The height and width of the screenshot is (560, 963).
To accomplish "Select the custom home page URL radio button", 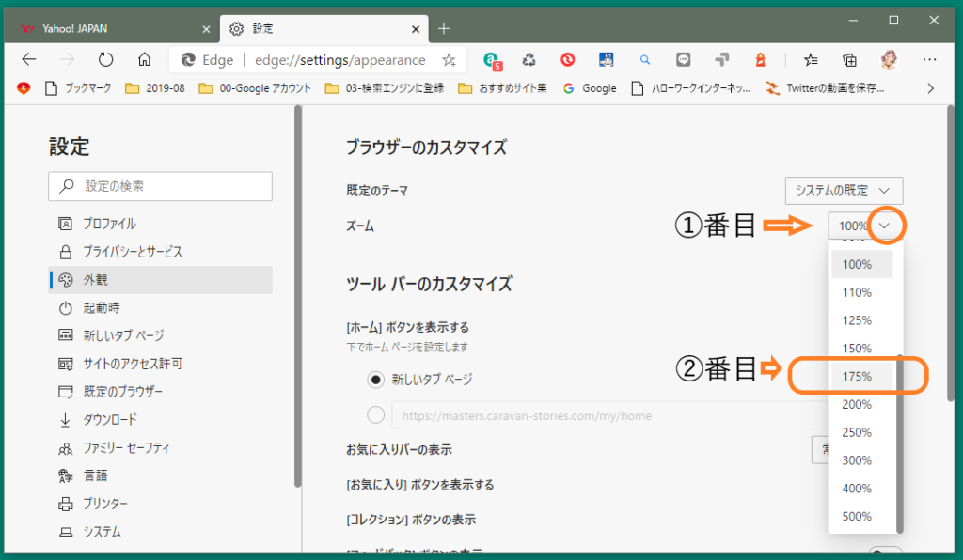I will tap(375, 414).
